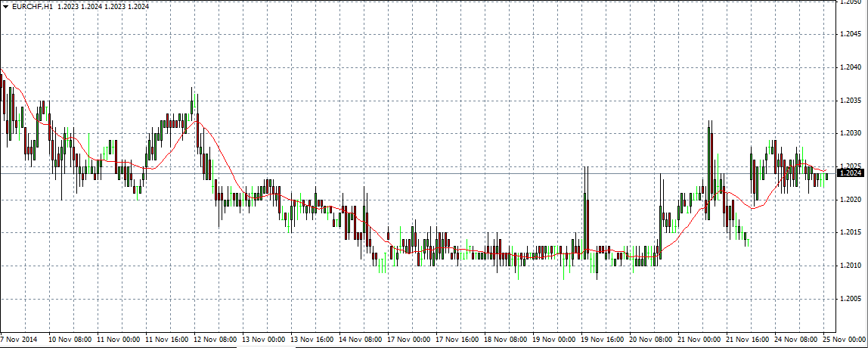Click the 13 Nov 16:00 time label
Image resolution: width=868 pixels, height=348 pixels.
pos(312,338)
